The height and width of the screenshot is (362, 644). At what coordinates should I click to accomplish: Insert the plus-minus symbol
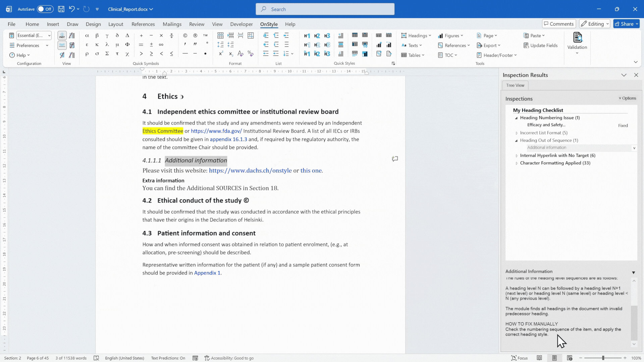pyautogui.click(x=151, y=45)
